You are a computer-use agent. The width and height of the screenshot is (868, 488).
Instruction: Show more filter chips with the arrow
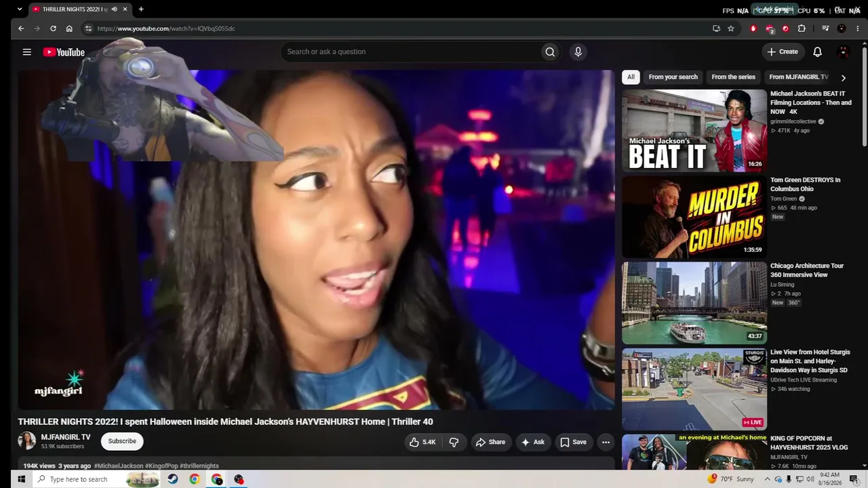click(x=843, y=77)
